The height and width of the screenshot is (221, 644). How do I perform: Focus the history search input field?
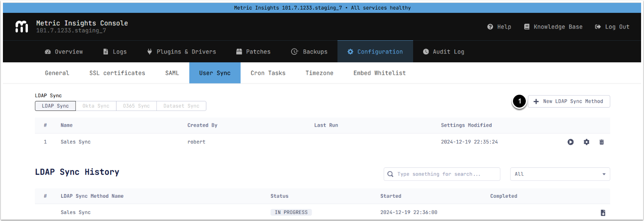tap(442, 174)
